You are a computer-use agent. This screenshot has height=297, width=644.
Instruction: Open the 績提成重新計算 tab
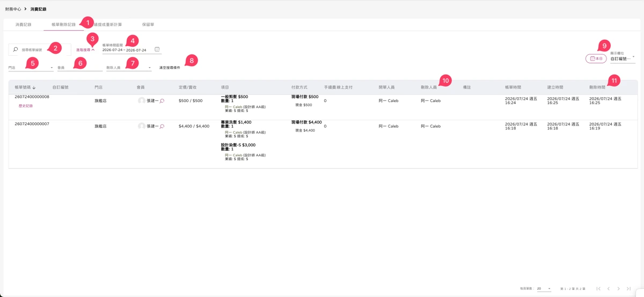pos(108,25)
